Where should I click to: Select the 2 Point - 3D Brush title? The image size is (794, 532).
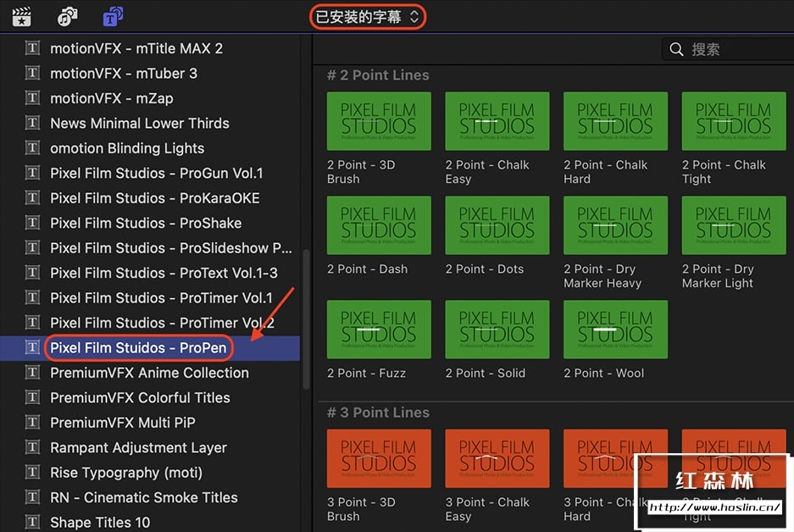(379, 121)
